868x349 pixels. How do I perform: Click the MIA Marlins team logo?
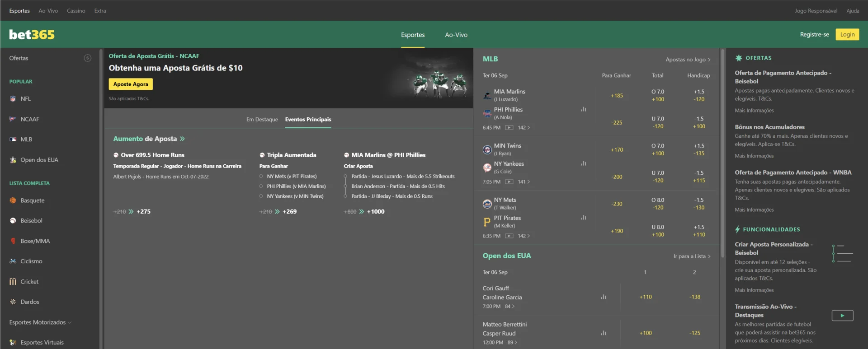[x=487, y=95]
